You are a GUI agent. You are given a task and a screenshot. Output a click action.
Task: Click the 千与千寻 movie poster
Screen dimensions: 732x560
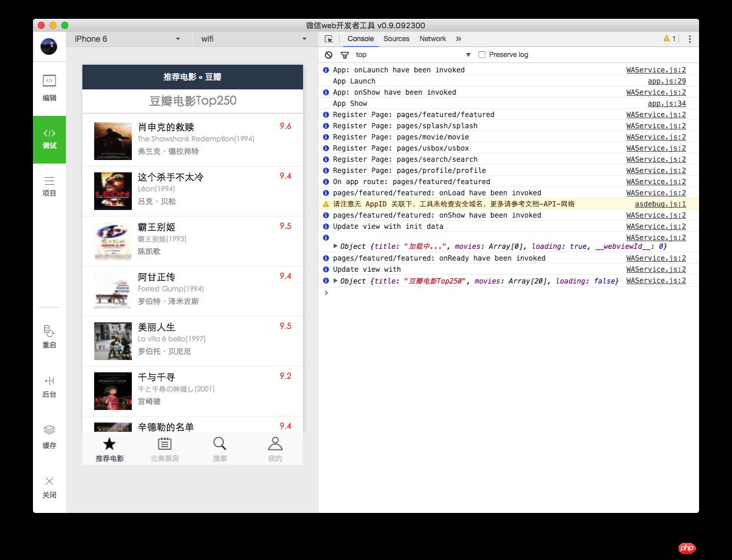pyautogui.click(x=113, y=391)
